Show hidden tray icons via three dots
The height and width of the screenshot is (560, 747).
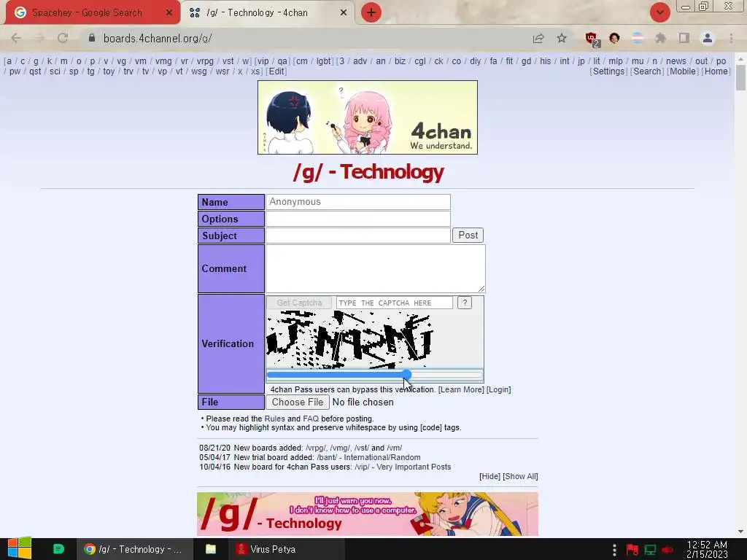click(x=614, y=550)
